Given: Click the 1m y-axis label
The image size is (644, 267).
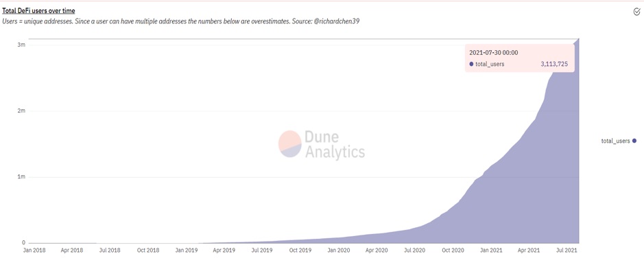Looking at the screenshot, I should (23, 177).
